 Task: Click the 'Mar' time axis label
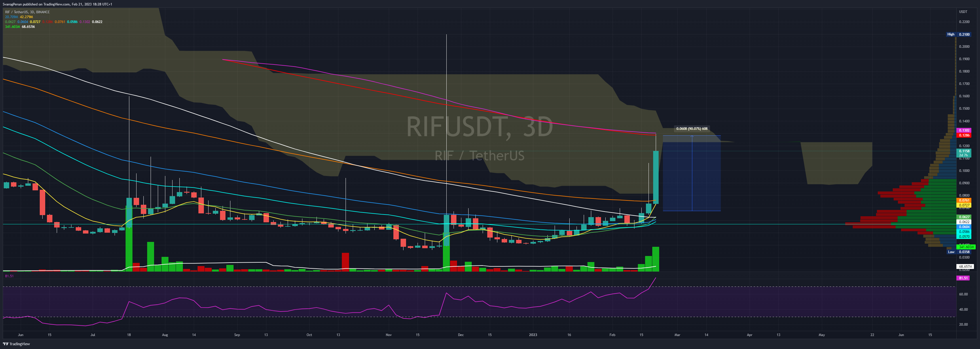click(x=677, y=335)
